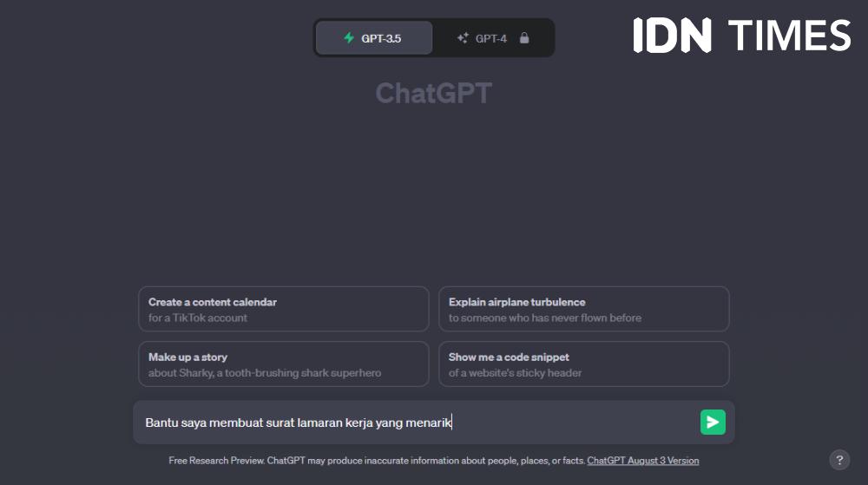Click 'about Sharky' shark superhero subtitle

(x=265, y=373)
